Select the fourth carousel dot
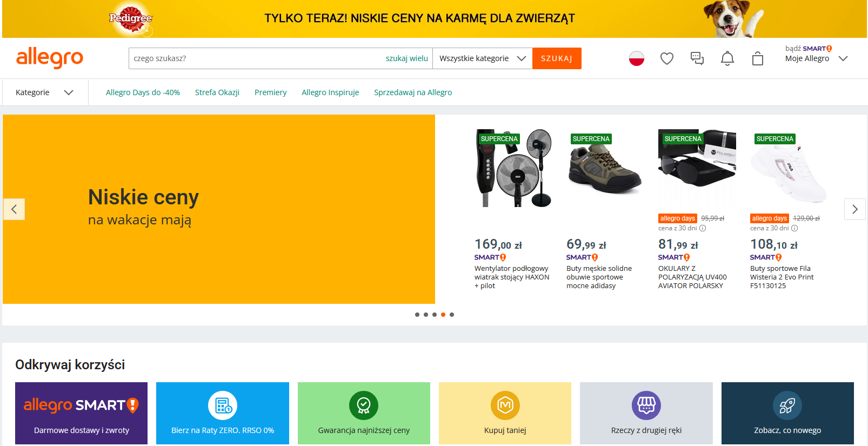This screenshot has height=446, width=868. (443, 315)
